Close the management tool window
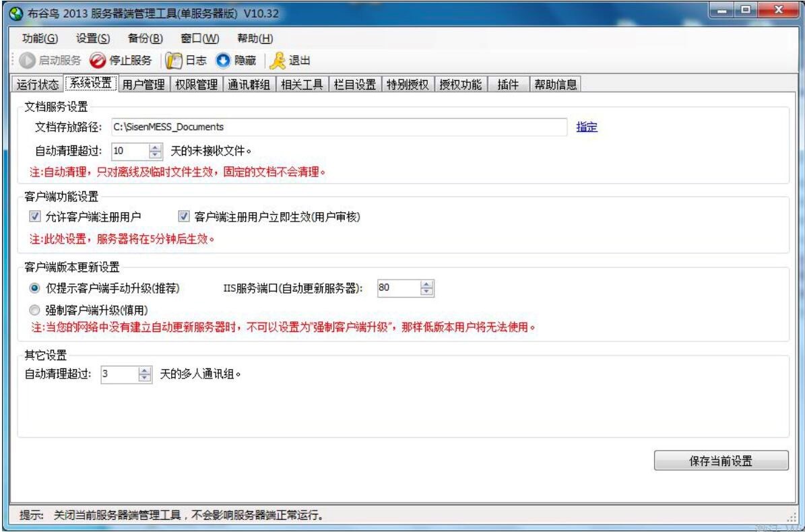 [x=778, y=11]
